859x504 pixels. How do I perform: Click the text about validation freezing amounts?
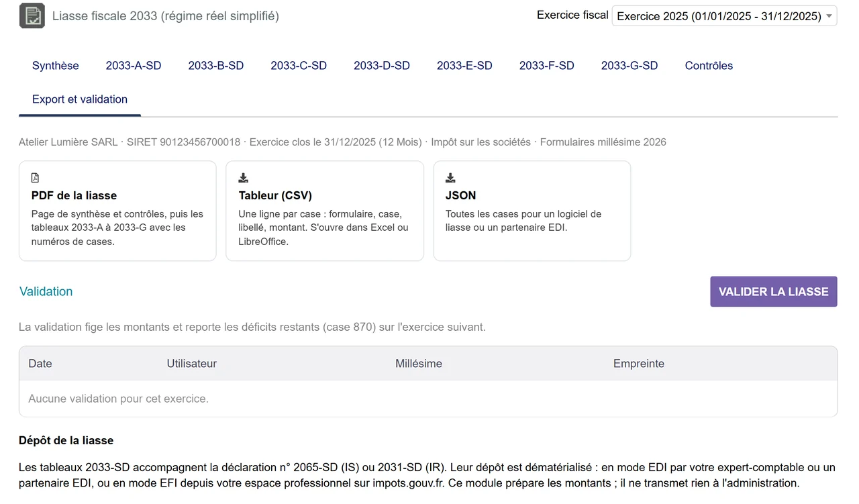tap(252, 327)
